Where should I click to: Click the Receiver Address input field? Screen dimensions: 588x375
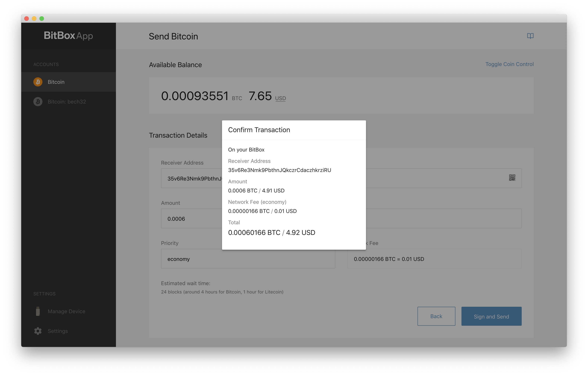341,178
